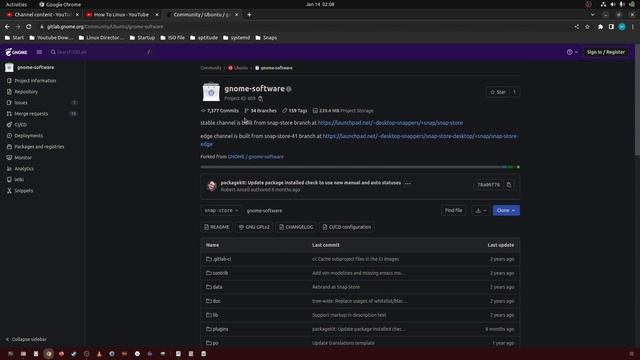Focus the Search GitLab field
The image size is (640, 360).
point(100,52)
